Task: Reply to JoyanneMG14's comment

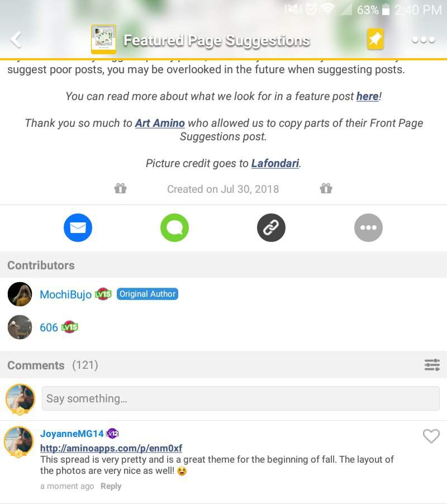Action: [111, 486]
